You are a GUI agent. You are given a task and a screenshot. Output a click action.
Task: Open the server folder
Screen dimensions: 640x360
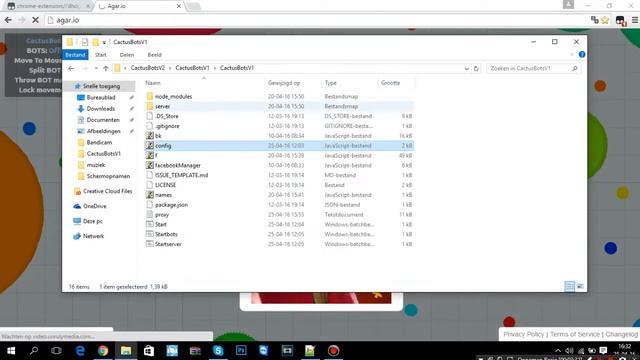click(x=162, y=107)
